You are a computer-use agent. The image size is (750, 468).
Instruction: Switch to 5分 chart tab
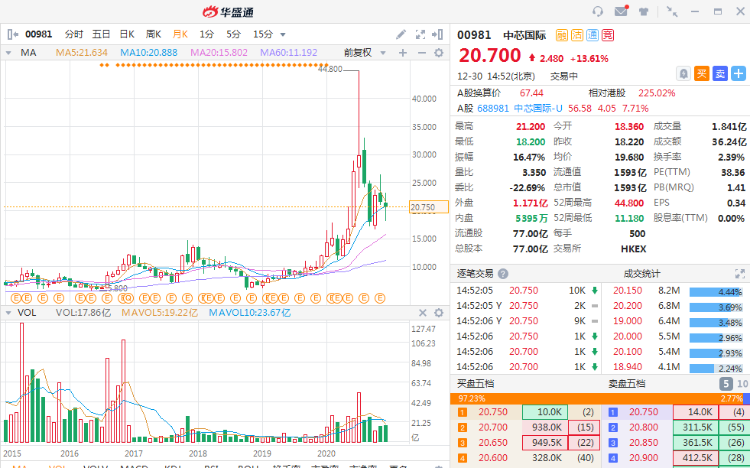click(233, 34)
